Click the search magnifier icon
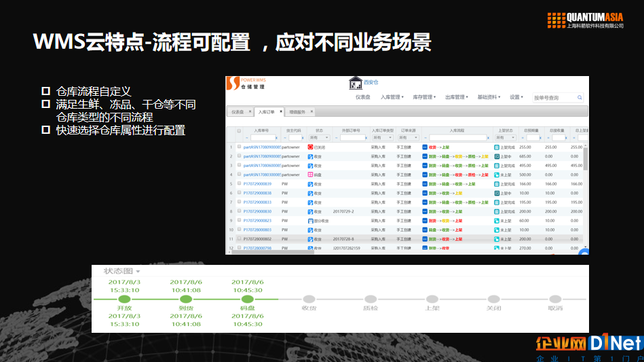The width and height of the screenshot is (644, 362). click(580, 97)
